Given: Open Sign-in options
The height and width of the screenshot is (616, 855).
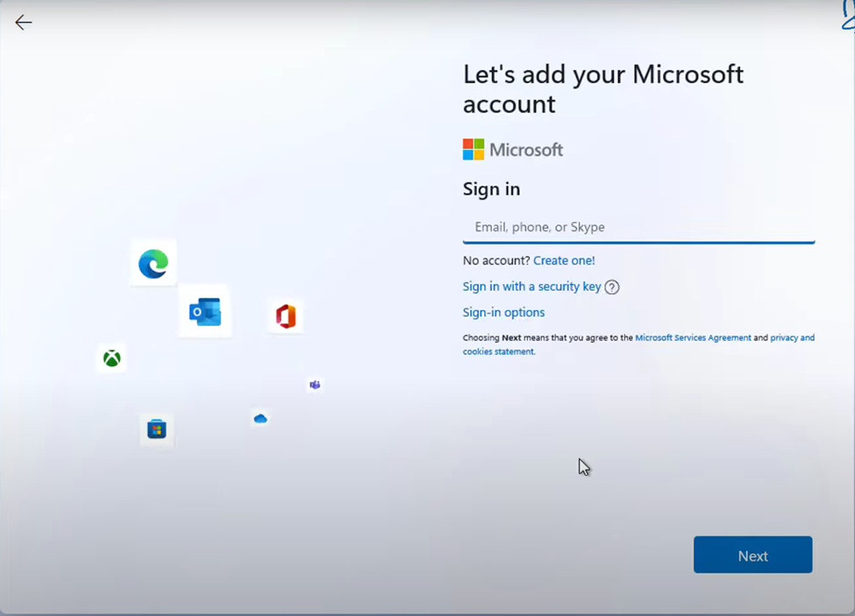Looking at the screenshot, I should pyautogui.click(x=504, y=312).
